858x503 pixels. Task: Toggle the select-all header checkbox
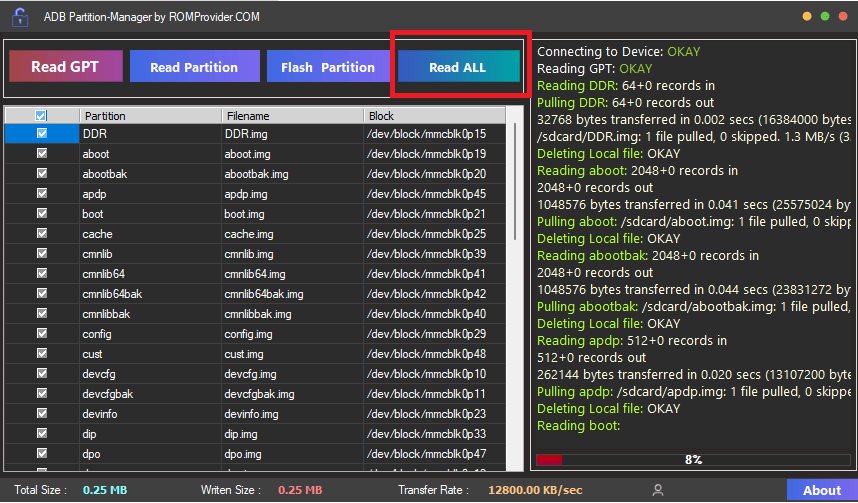[x=41, y=115]
